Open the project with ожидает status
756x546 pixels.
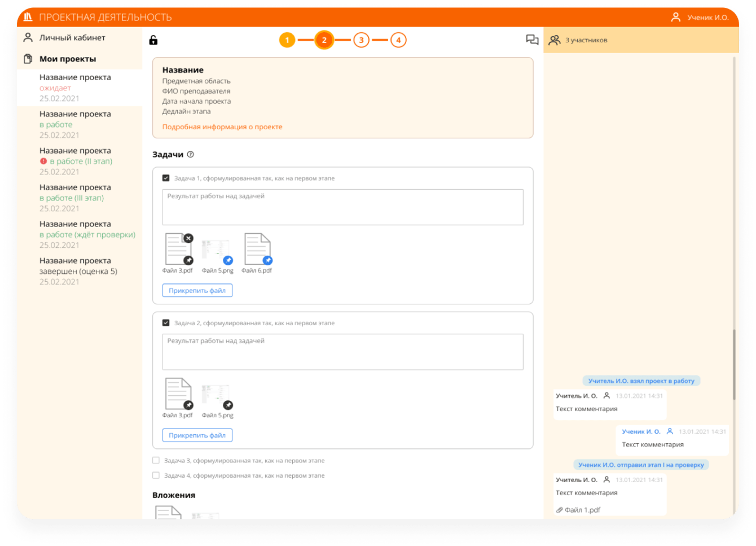tap(80, 88)
